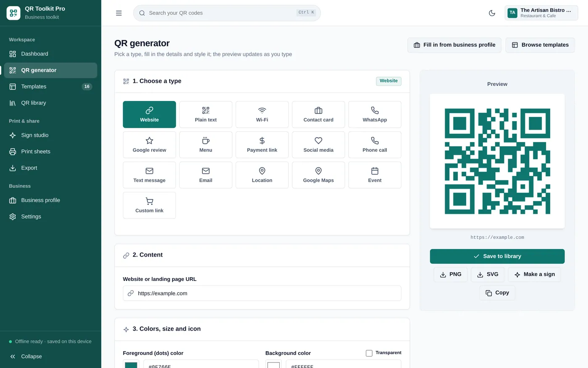Open Business profile in sidebar
588x368 pixels.
[50, 200]
